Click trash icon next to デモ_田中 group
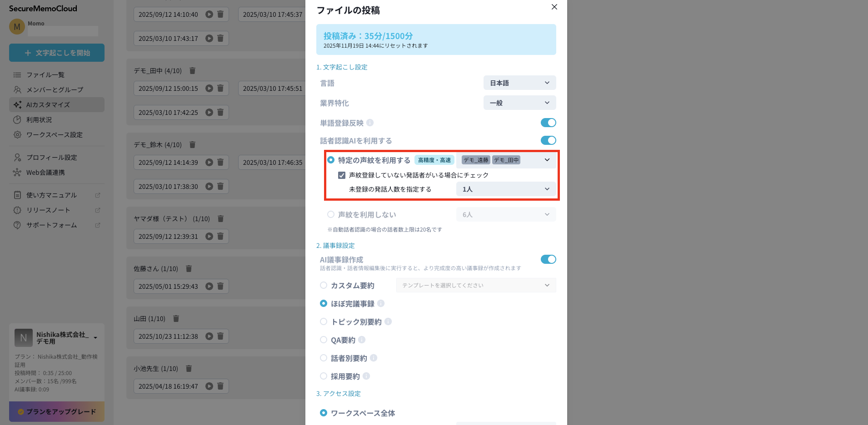The height and width of the screenshot is (425, 868). [x=192, y=71]
